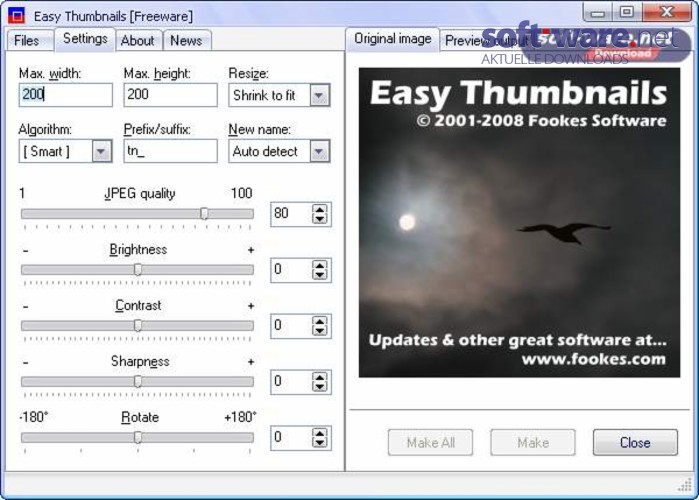Screen dimensions: 699x500
Task: Click the Easy Thumbnails preview image
Action: [x=519, y=222]
